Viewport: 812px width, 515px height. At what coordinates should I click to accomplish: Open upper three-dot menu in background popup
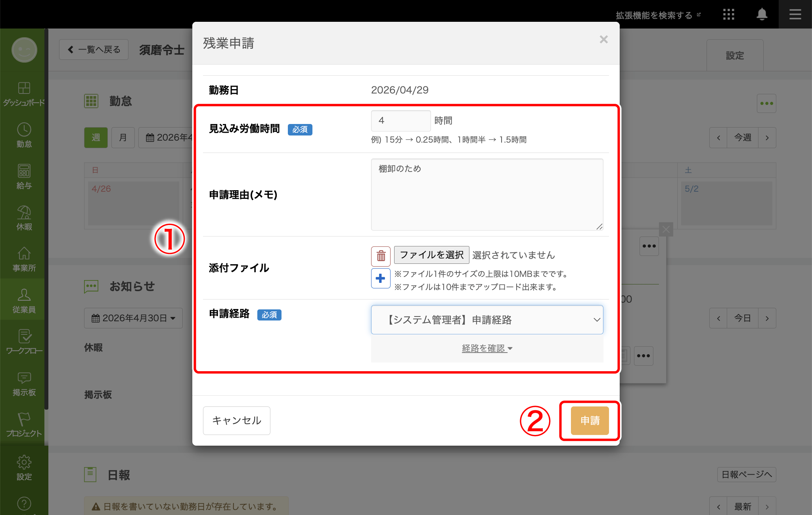(x=649, y=246)
